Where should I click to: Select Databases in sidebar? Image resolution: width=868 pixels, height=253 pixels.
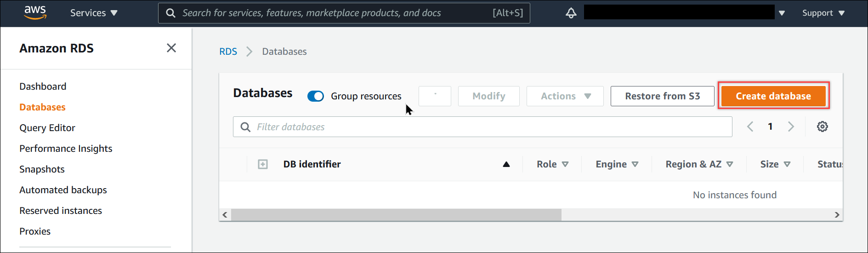point(42,107)
